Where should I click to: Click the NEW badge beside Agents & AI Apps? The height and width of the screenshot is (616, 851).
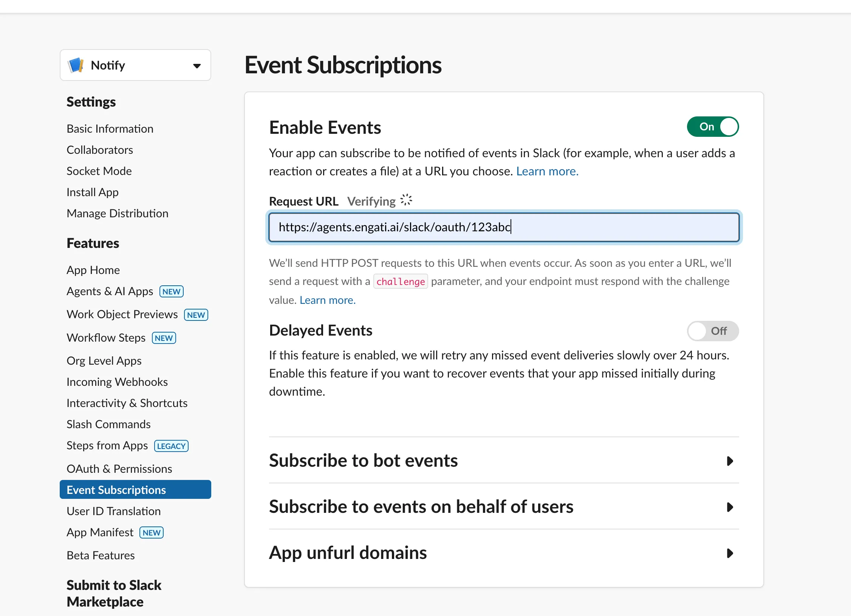point(172,292)
